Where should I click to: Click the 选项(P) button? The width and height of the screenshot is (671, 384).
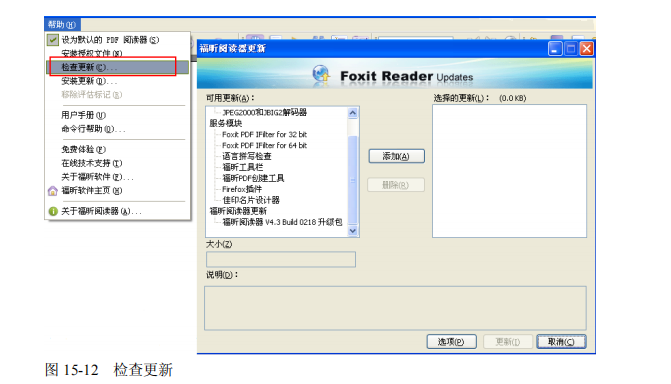[x=451, y=342]
